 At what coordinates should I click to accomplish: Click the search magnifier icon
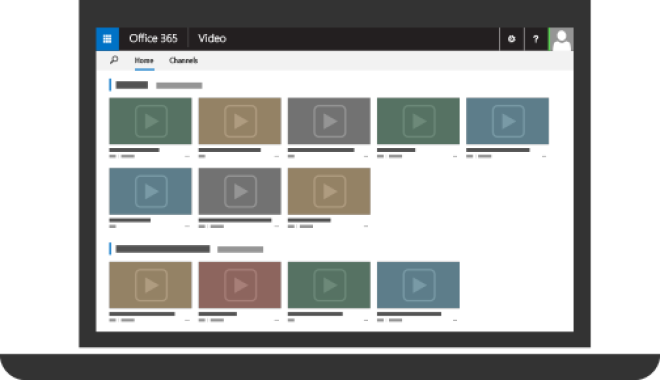114,60
